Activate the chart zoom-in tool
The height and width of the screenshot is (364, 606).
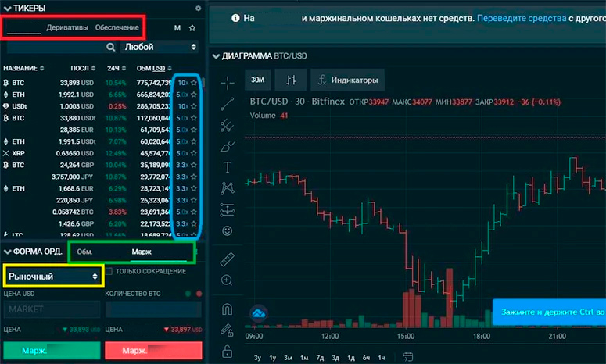point(228,280)
